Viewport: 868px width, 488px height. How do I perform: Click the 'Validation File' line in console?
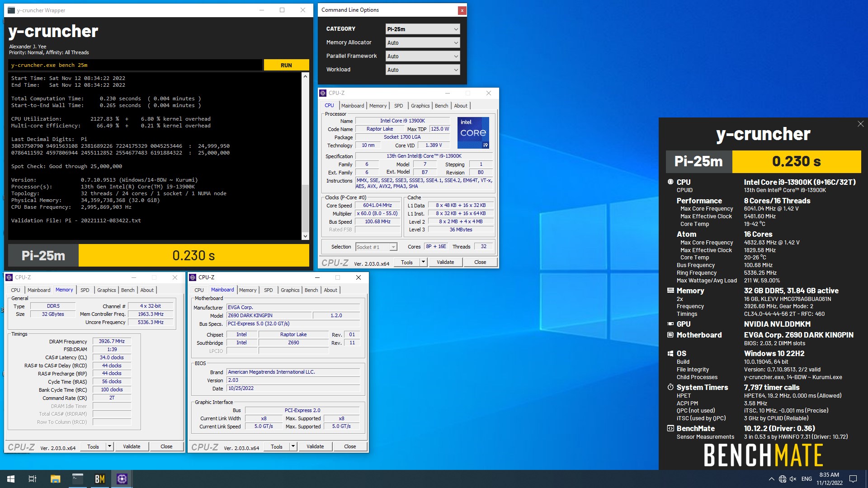(x=76, y=221)
